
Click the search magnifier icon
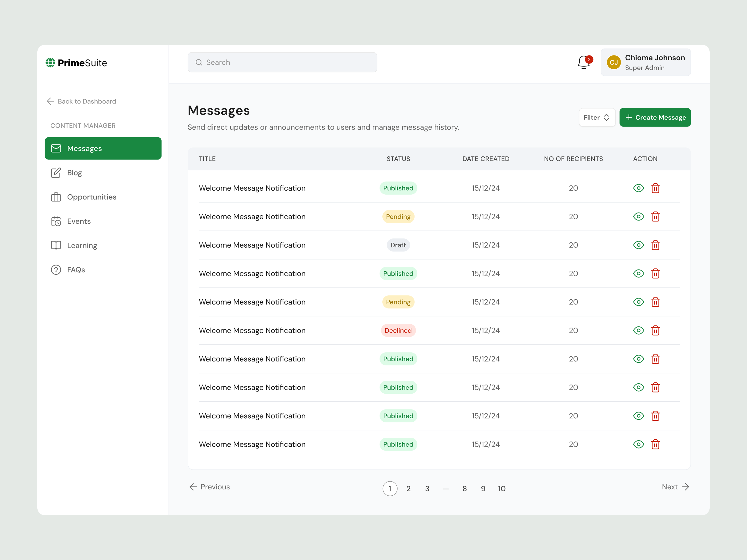point(199,62)
